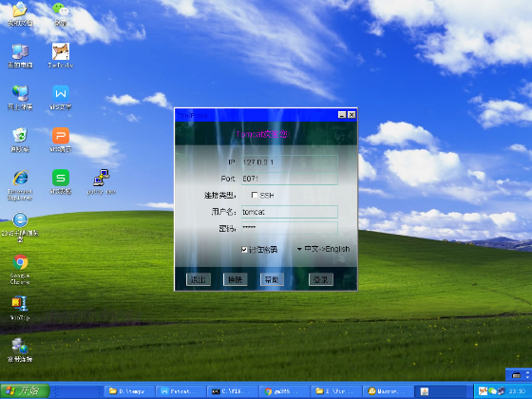Select the Recycle Bin desktop icon
532x399 pixels.
20,140
